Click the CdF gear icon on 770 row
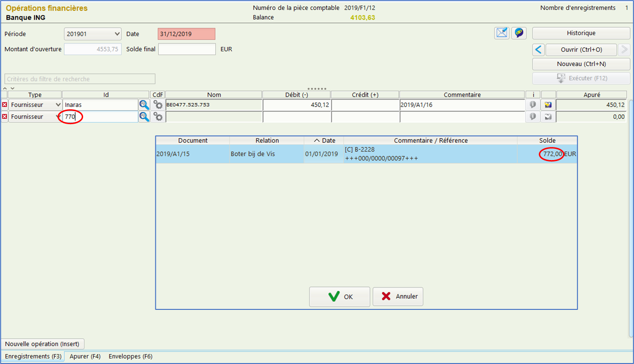 click(158, 117)
